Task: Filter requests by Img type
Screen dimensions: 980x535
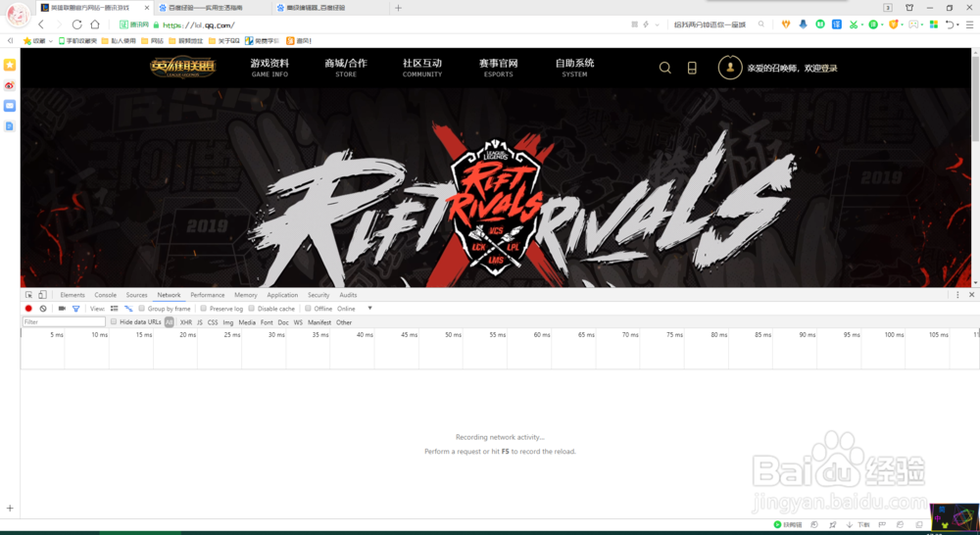Action: [228, 322]
